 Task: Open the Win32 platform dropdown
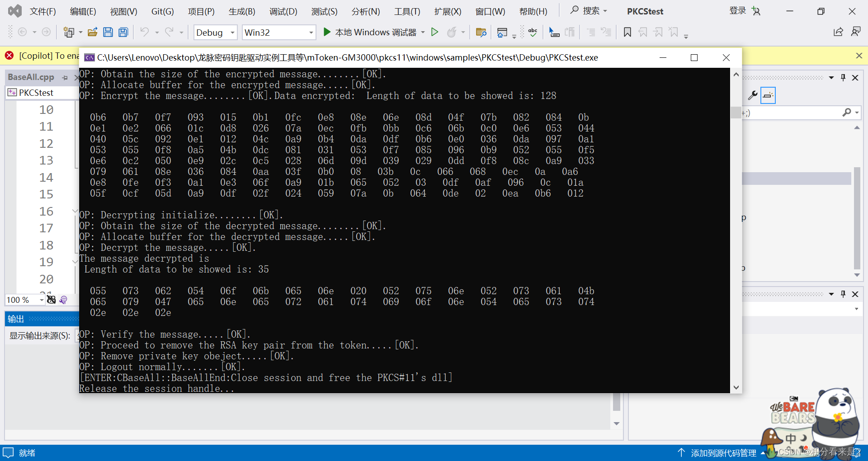point(279,32)
